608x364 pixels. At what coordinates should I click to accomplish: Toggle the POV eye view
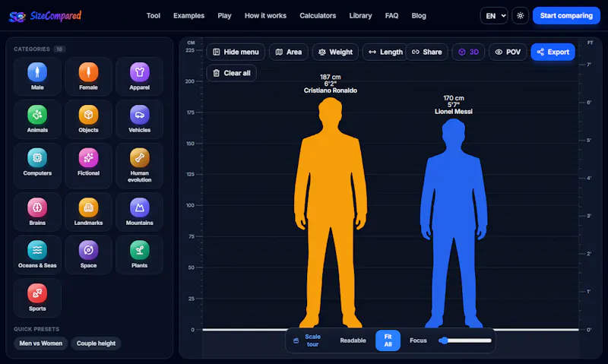click(x=508, y=52)
